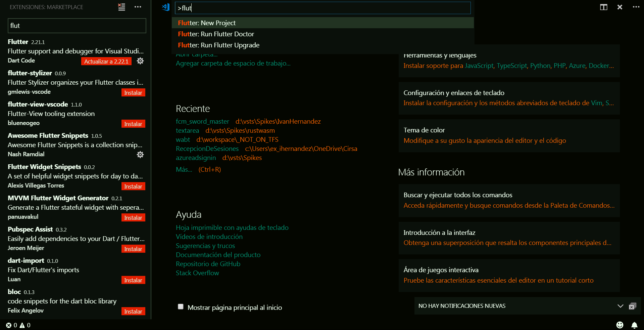Open Pubspec Assist extension entry
Image resolution: width=644 pixels, height=330 pixels.
(x=76, y=239)
